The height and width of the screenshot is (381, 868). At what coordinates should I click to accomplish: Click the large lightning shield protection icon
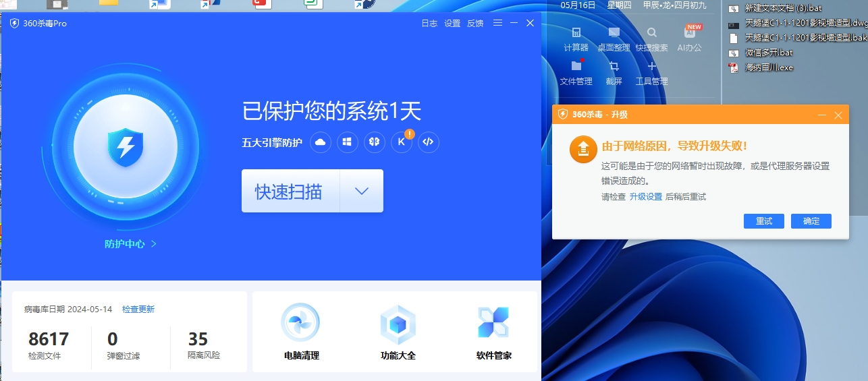click(x=126, y=148)
